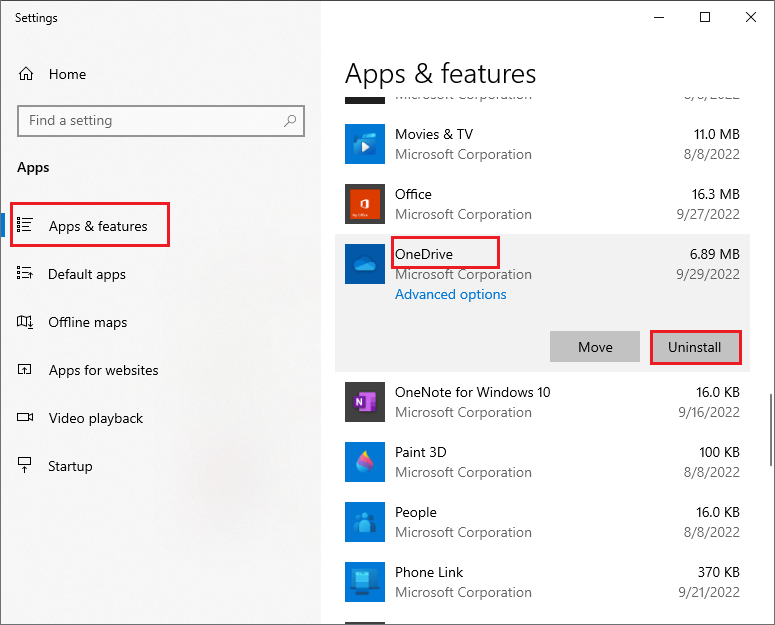Open Default apps settings

87,274
